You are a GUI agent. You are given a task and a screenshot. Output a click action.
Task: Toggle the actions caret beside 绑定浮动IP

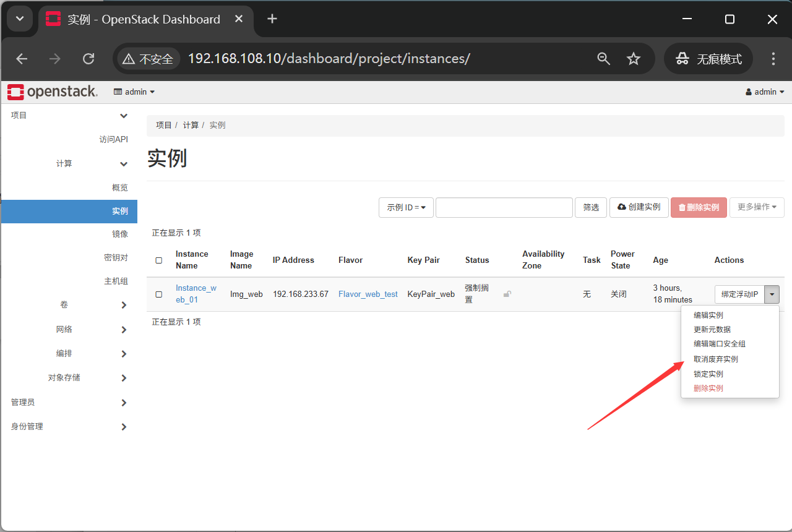(772, 294)
